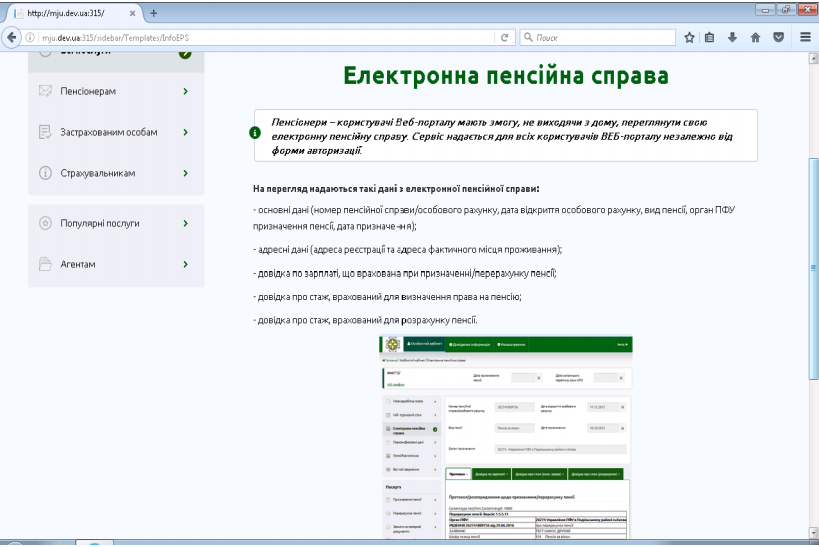
Task: Select the mju.dev.ua:315 browser tab
Action: 73,14
